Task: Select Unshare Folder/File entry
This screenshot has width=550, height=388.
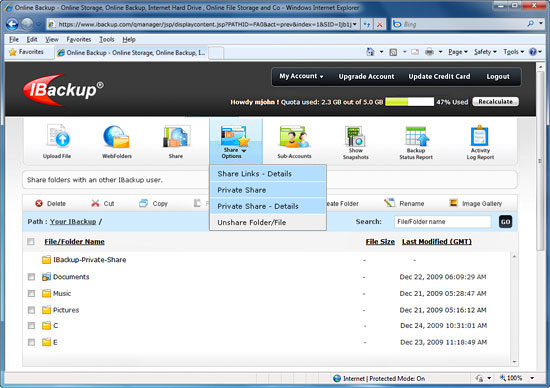Action: pos(268,222)
